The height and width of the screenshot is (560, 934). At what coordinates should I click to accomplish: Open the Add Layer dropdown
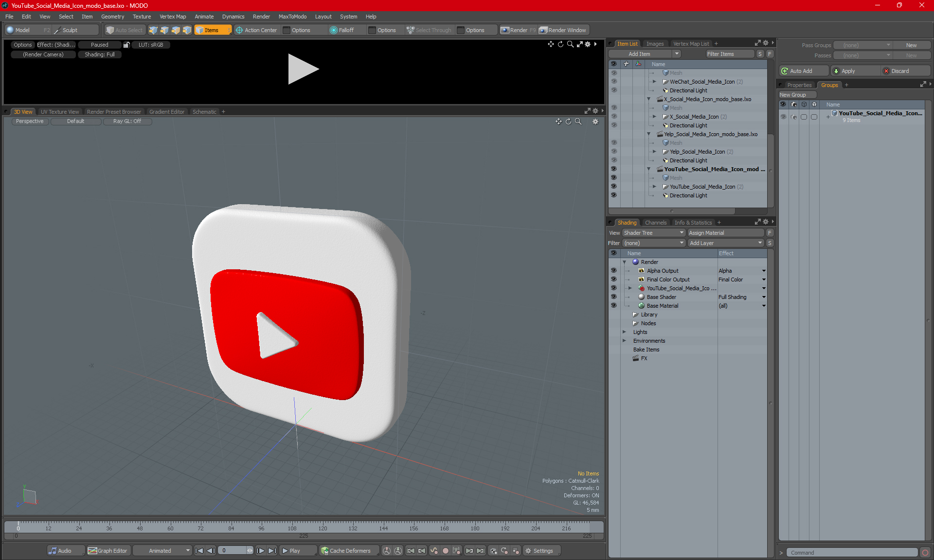(x=725, y=243)
